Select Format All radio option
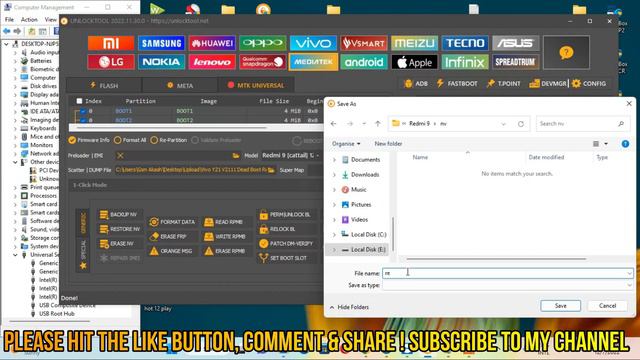Viewport: 640px width, 360px height. coord(130,140)
